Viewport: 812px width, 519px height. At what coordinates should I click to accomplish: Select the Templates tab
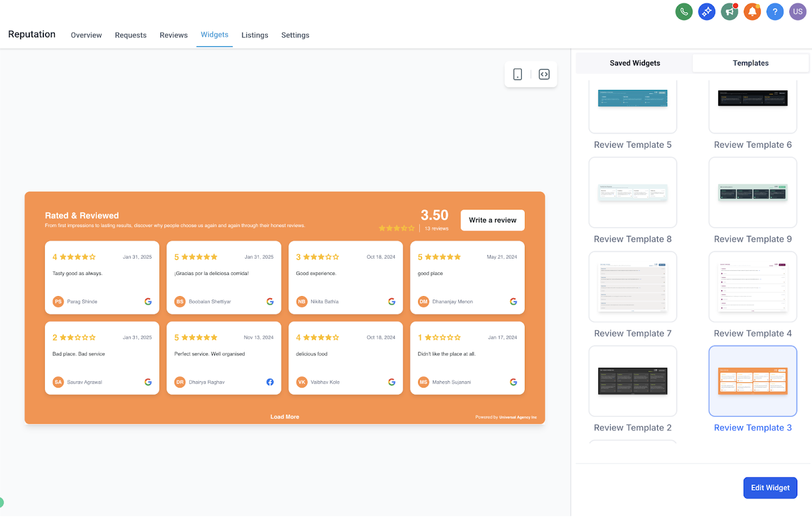[x=750, y=63]
